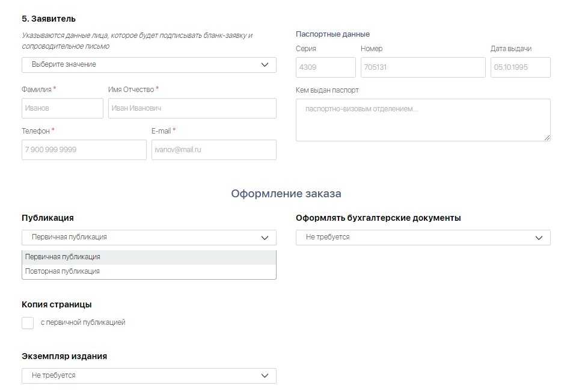Open the 'Оформлять бухгалтерские документы' dropdown
The height and width of the screenshot is (391, 588).
[x=423, y=238]
